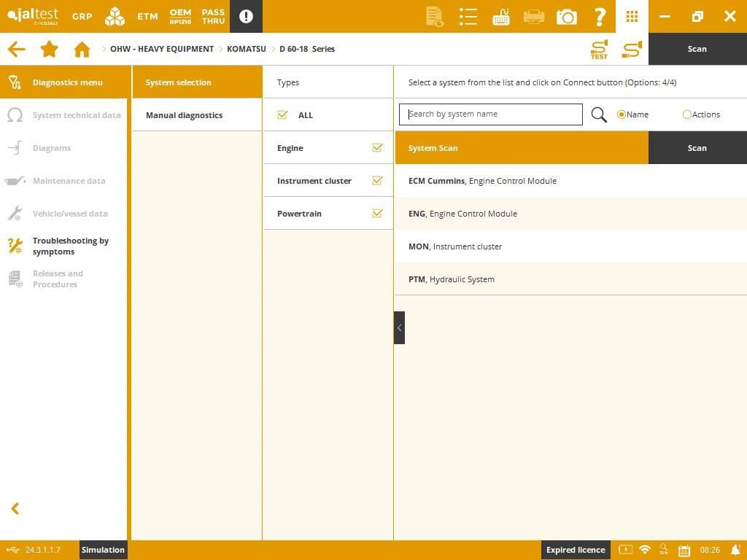Click the Search by system name field
Viewport: 747px width, 560px height.
pos(490,114)
